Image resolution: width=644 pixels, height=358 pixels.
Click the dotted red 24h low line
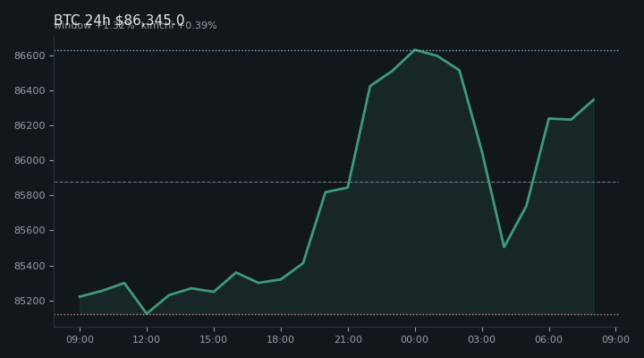[336, 314]
